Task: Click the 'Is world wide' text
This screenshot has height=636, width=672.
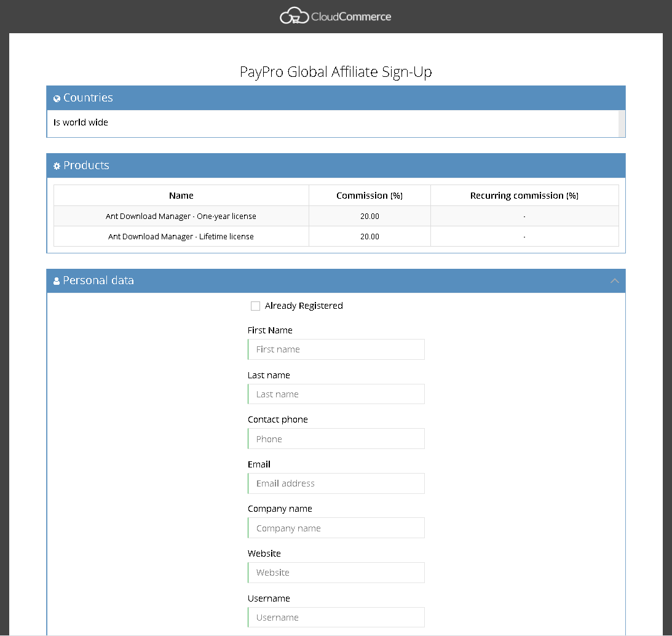Action: click(81, 122)
